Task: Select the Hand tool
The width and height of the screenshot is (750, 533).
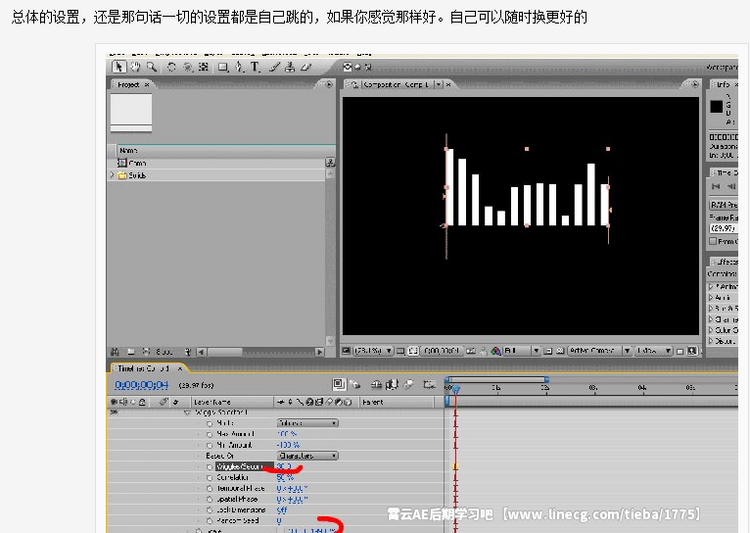Action: (x=136, y=67)
